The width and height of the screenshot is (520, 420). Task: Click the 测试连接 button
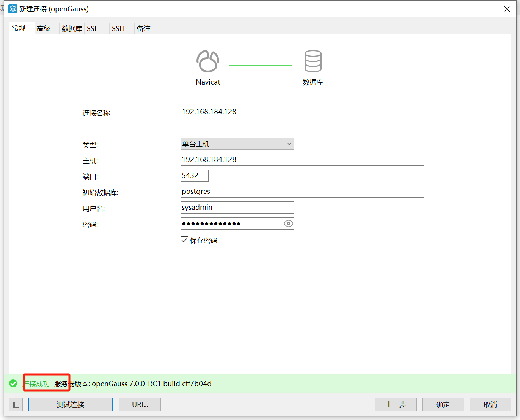(x=70, y=404)
